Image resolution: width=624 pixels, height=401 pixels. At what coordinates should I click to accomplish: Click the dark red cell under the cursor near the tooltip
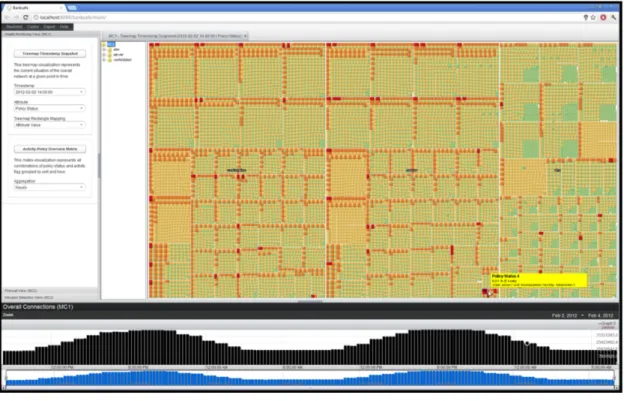tap(485, 292)
